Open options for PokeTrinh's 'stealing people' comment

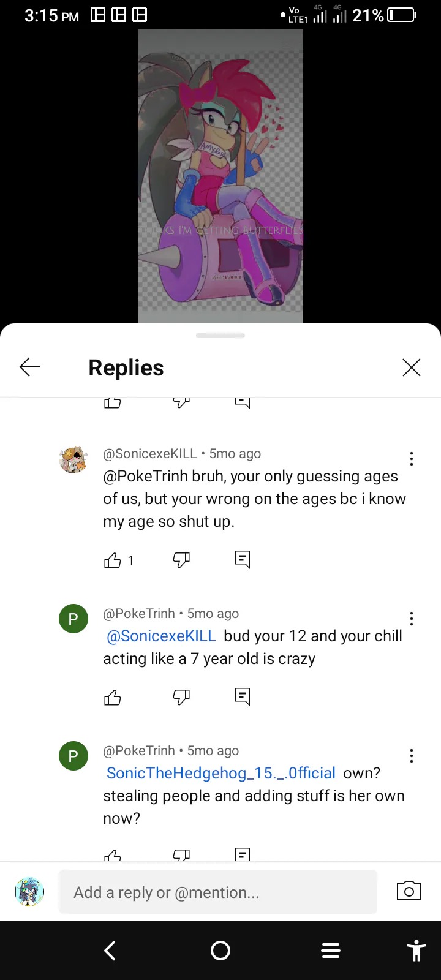[412, 756]
